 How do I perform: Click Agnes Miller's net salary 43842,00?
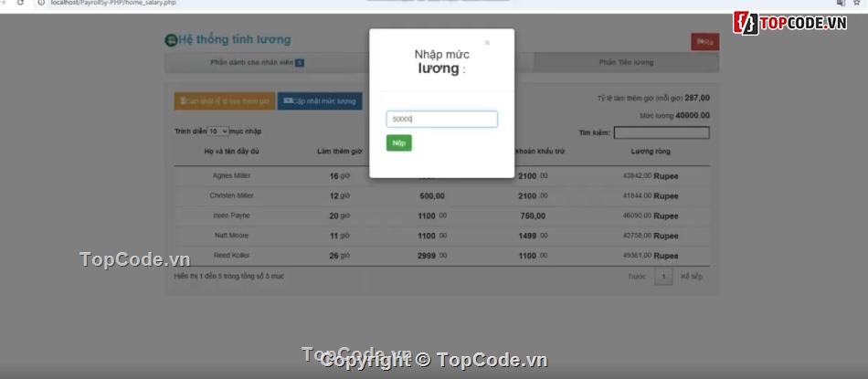coord(637,176)
